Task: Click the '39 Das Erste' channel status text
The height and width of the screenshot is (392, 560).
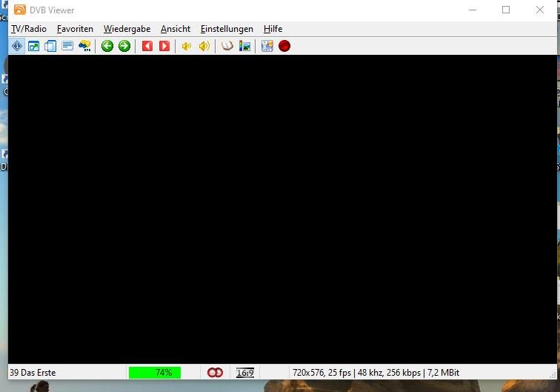Action: [33, 373]
